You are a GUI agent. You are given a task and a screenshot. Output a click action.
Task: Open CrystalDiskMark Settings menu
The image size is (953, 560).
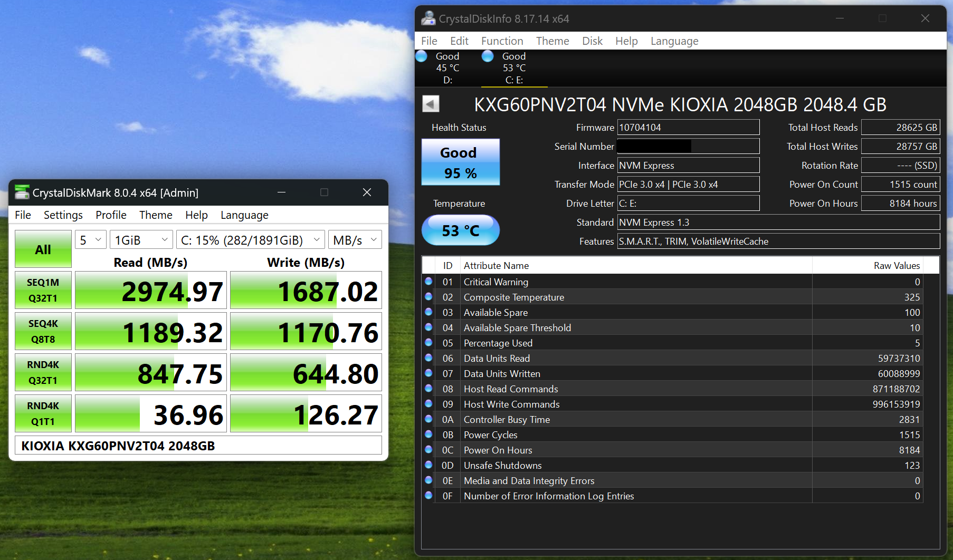tap(63, 215)
